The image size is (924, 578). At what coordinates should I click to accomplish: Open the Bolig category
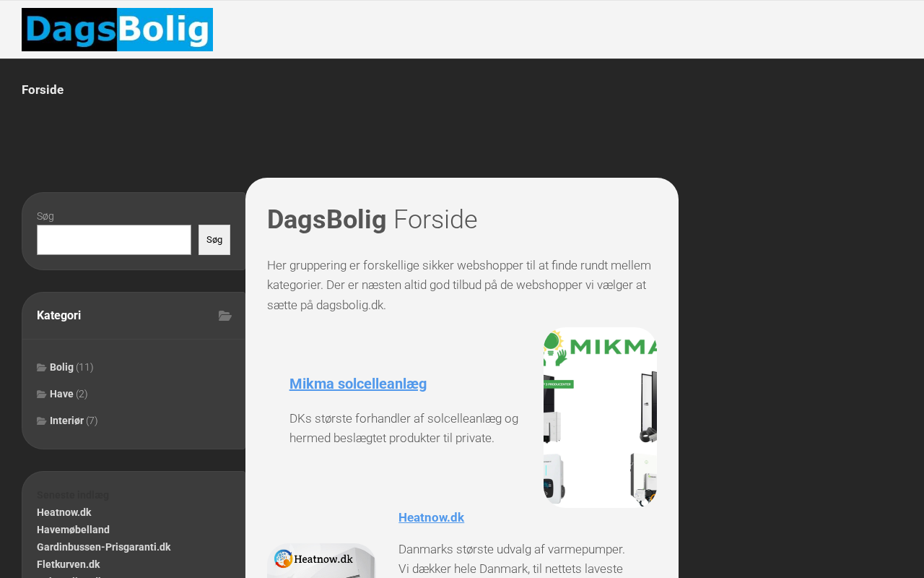coord(61,367)
